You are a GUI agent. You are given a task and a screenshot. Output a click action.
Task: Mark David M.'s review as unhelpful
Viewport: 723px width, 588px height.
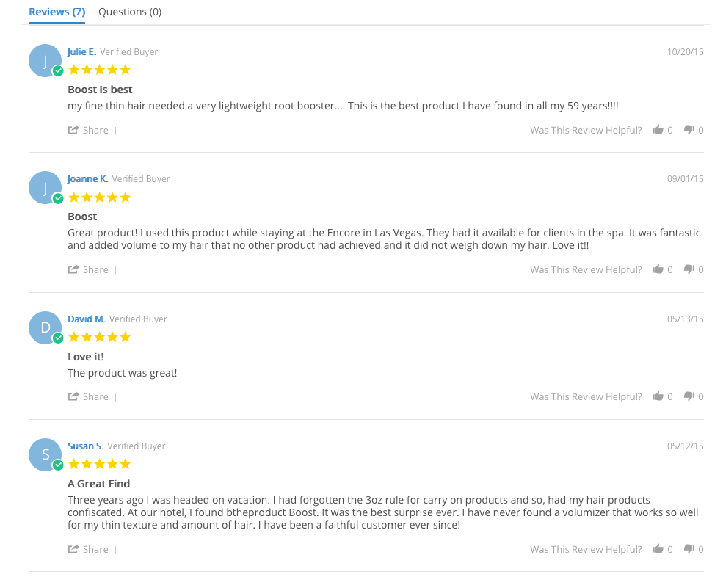(689, 396)
